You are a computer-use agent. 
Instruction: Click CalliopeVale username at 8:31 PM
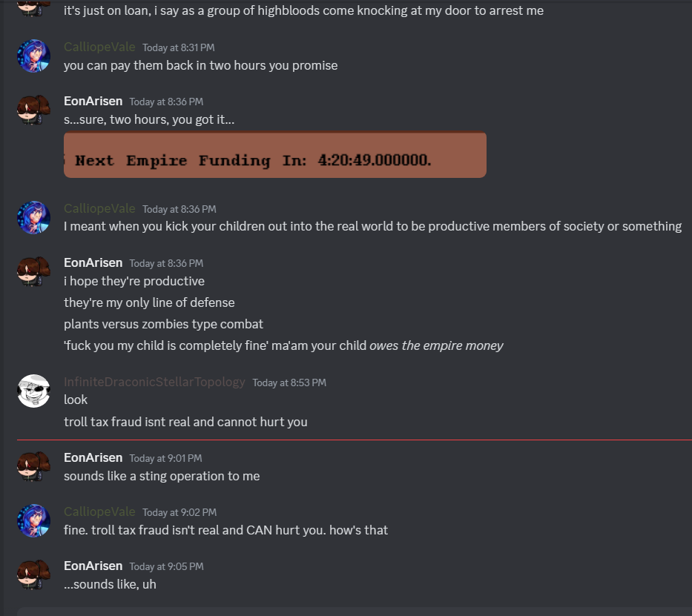point(99,47)
